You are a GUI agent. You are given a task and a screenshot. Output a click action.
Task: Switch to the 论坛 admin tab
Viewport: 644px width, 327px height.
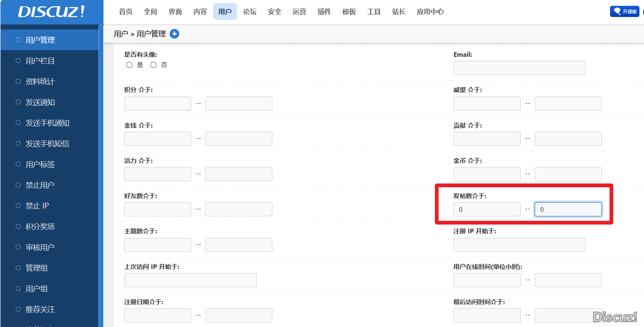pos(250,12)
